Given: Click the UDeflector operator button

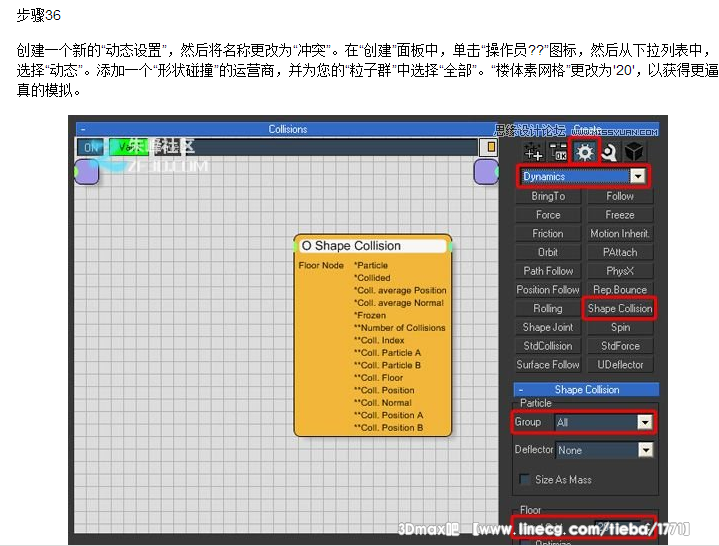Looking at the screenshot, I should pyautogui.click(x=620, y=365).
